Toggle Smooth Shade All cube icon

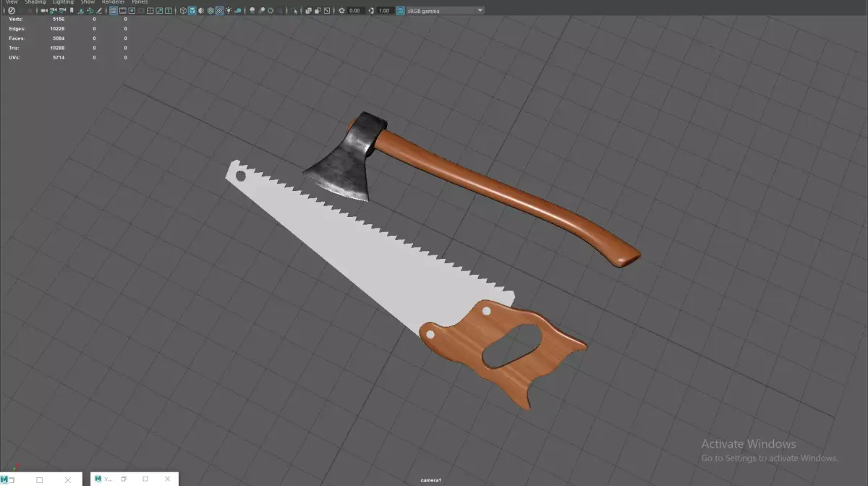(x=192, y=11)
